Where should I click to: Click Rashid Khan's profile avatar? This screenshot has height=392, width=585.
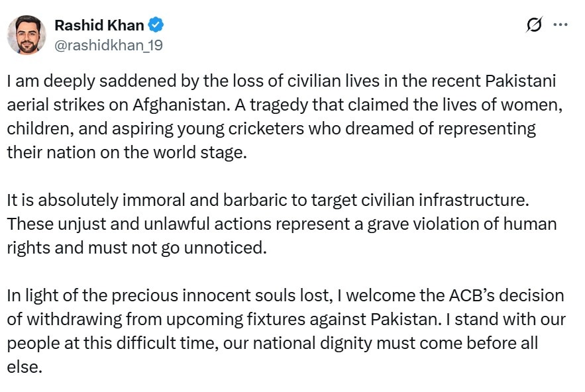(x=27, y=34)
